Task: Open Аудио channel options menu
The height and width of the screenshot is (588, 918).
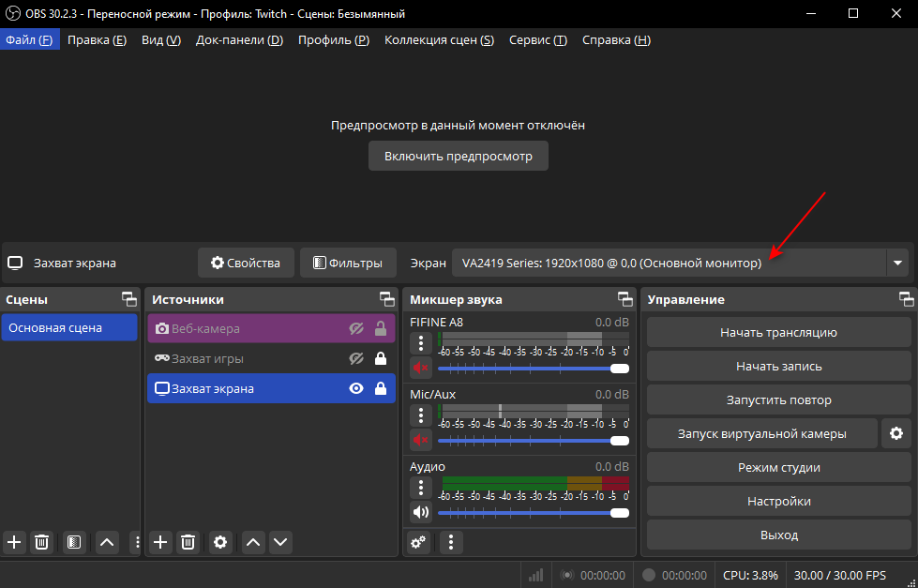Action: click(420, 488)
